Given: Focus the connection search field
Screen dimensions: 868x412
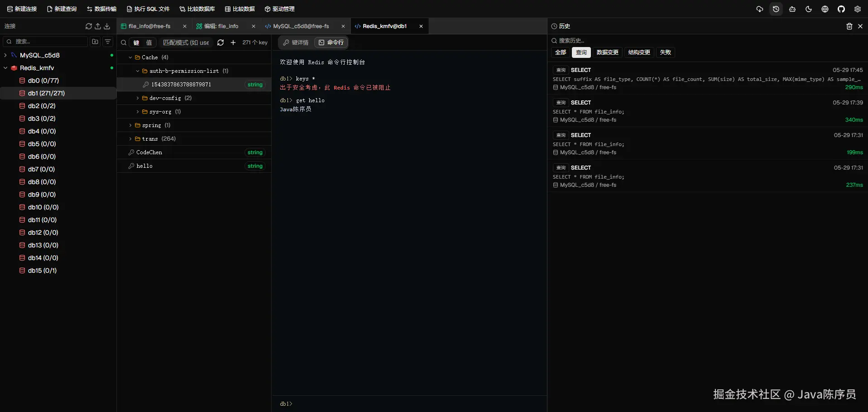Looking at the screenshot, I should (x=45, y=42).
